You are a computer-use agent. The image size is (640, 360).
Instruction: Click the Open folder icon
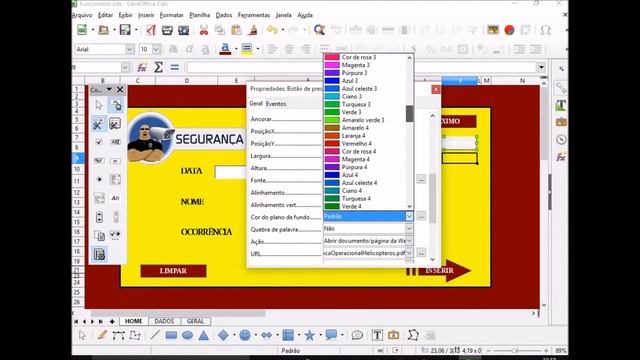click(x=104, y=30)
